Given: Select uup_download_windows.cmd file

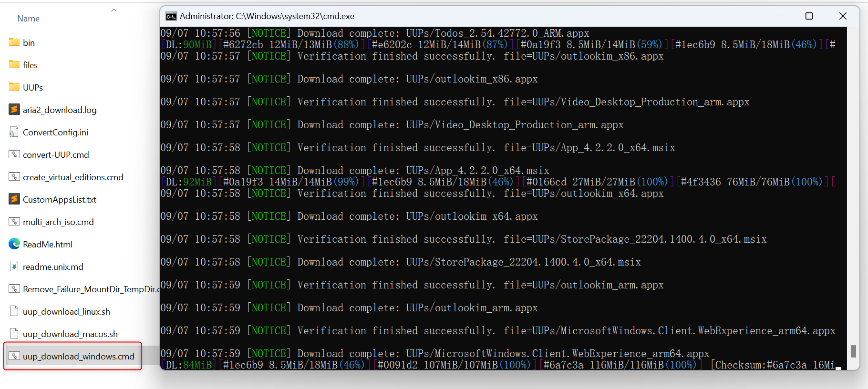Looking at the screenshot, I should pyautogui.click(x=78, y=357).
